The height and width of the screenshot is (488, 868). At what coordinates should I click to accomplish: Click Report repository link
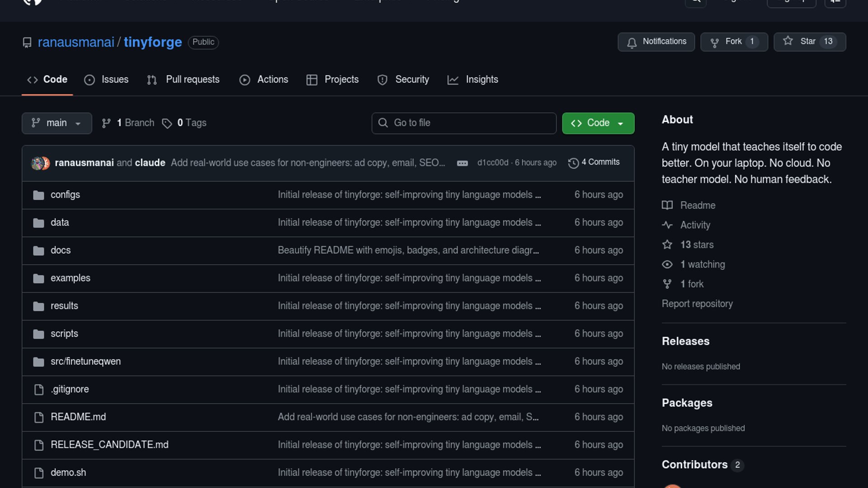tap(697, 304)
